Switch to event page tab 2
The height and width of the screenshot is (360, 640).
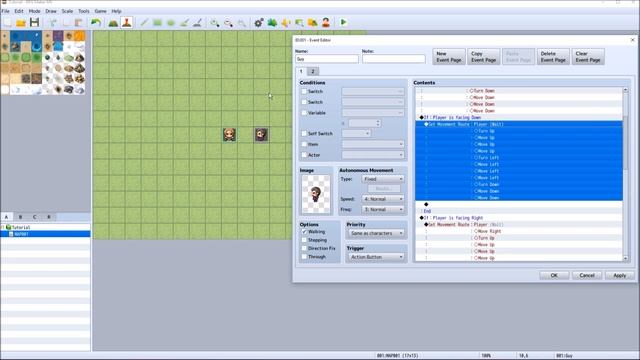point(313,71)
